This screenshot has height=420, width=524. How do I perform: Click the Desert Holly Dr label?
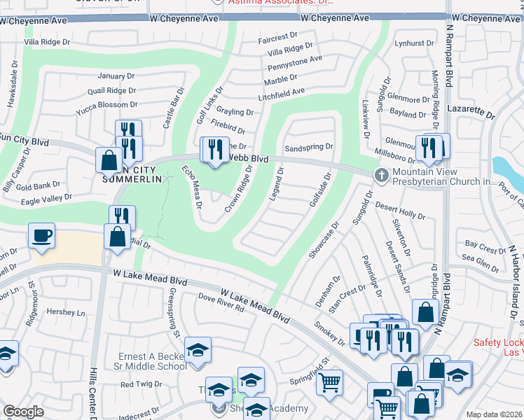coord(400,210)
